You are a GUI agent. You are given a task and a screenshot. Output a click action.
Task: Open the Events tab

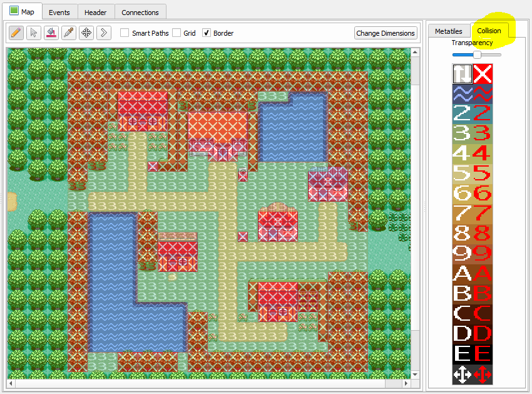point(59,13)
